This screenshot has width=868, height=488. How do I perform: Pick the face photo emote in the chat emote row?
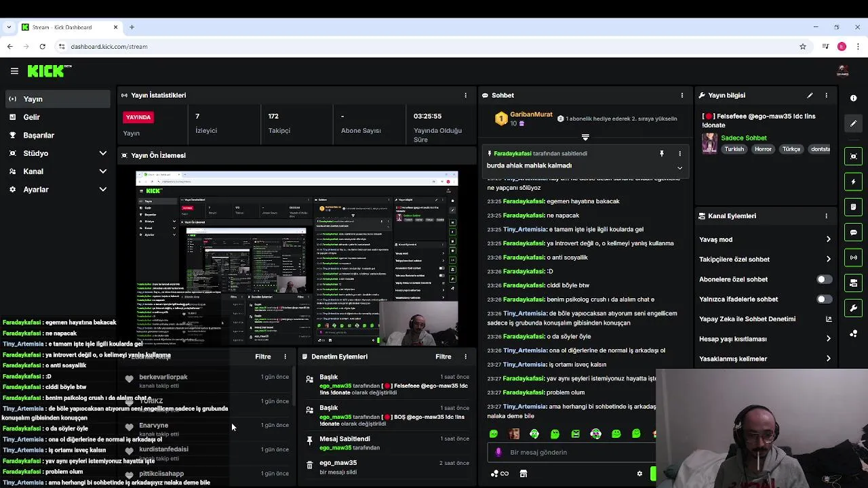tap(514, 434)
